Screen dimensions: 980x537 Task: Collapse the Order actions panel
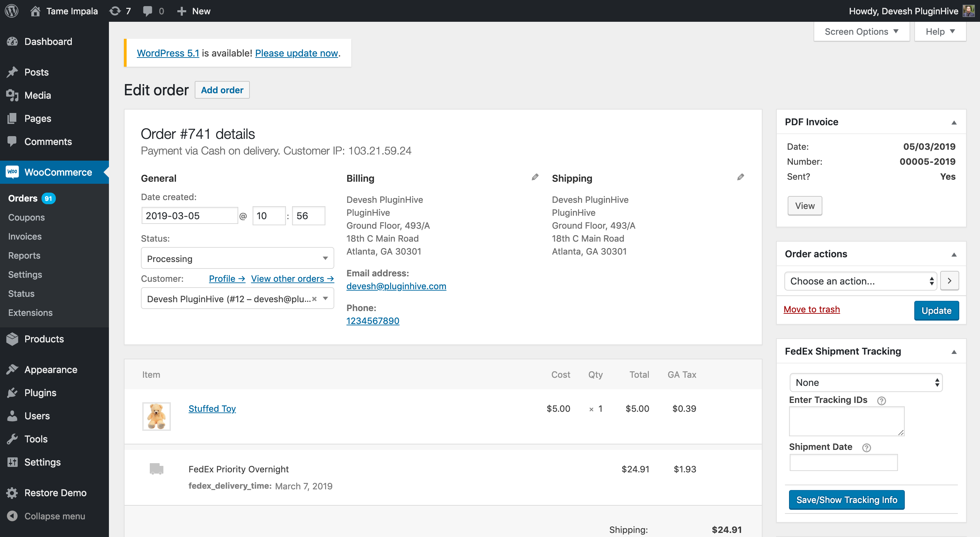954,255
